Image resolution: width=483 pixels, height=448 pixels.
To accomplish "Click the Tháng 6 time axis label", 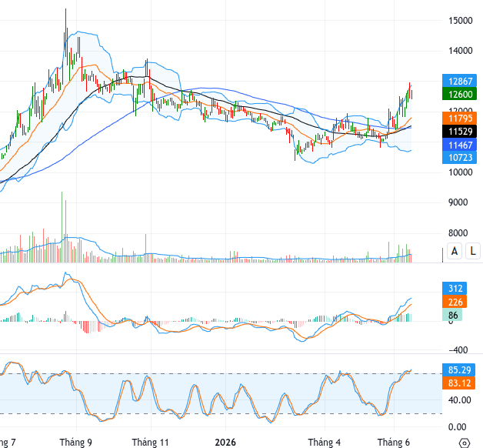I will coord(394,443).
